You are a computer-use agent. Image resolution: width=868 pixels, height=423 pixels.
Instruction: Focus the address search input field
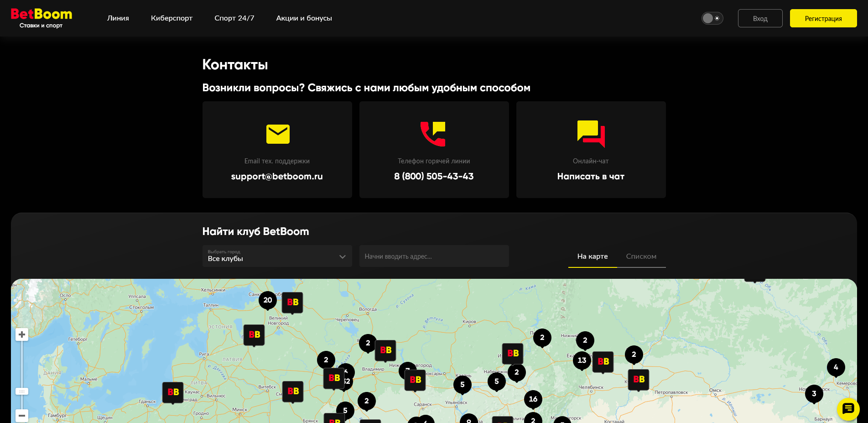(x=434, y=256)
